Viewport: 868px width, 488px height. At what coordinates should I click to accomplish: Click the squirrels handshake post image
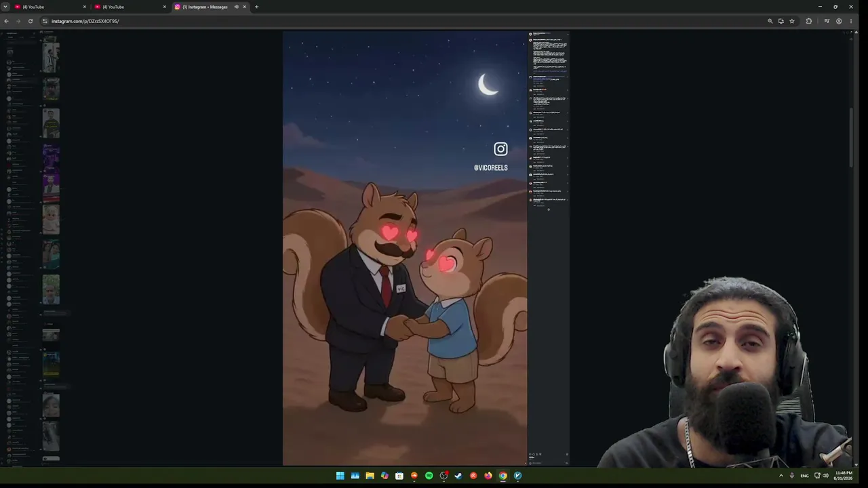(405, 248)
